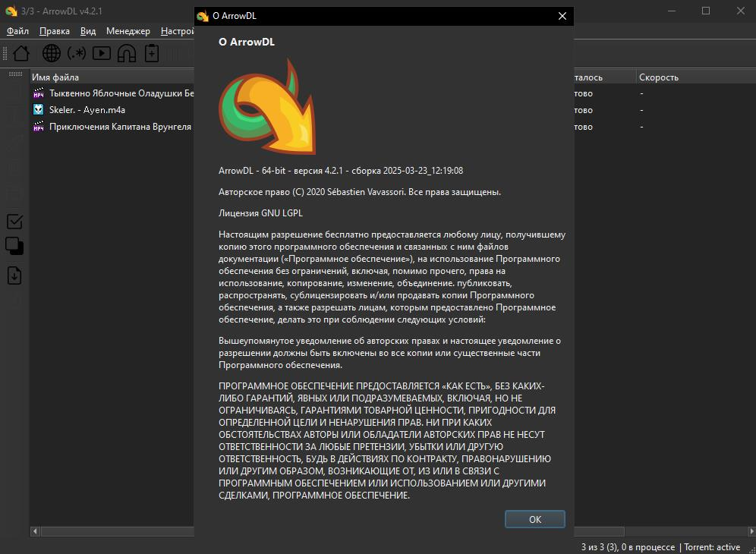Select row 'Приключения Капитана Врунгеля'
Image resolution: width=756 pixels, height=554 pixels.
(112, 127)
